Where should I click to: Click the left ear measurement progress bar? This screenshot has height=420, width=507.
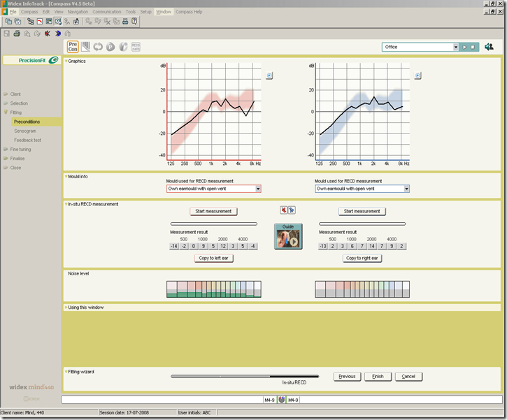point(214,224)
